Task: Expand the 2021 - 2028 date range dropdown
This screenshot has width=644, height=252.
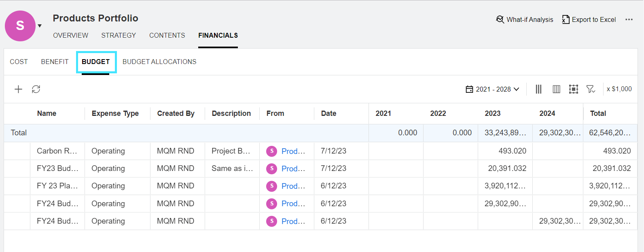Action: pos(493,89)
